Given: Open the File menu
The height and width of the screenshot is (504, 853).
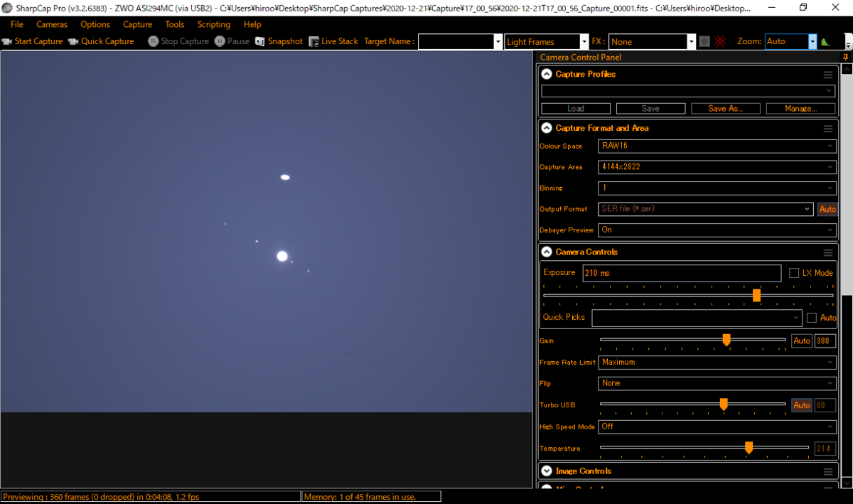Looking at the screenshot, I should coord(17,24).
